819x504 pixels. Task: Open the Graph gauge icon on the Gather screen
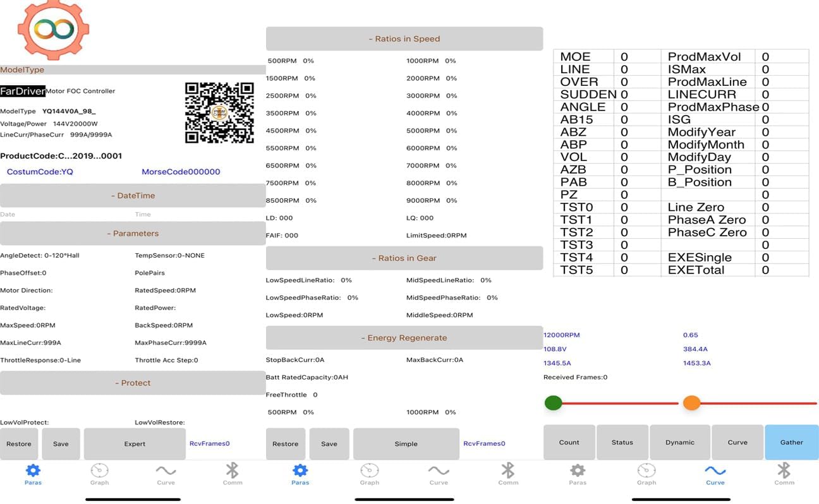646,471
